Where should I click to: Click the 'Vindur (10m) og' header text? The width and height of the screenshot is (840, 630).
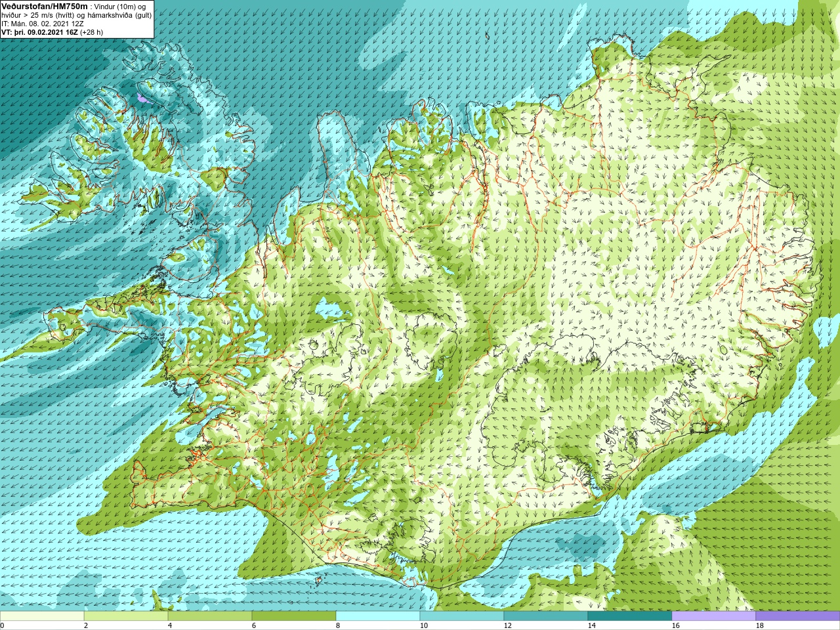point(120,7)
